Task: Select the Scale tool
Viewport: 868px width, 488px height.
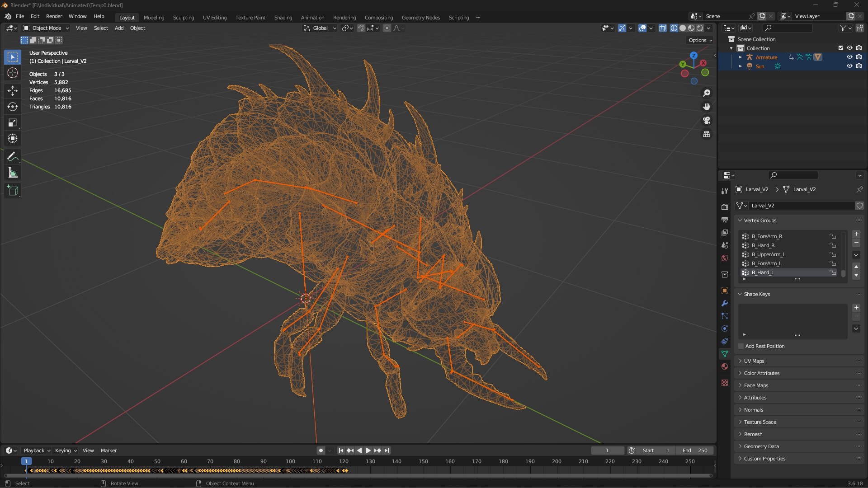Action: click(13, 122)
